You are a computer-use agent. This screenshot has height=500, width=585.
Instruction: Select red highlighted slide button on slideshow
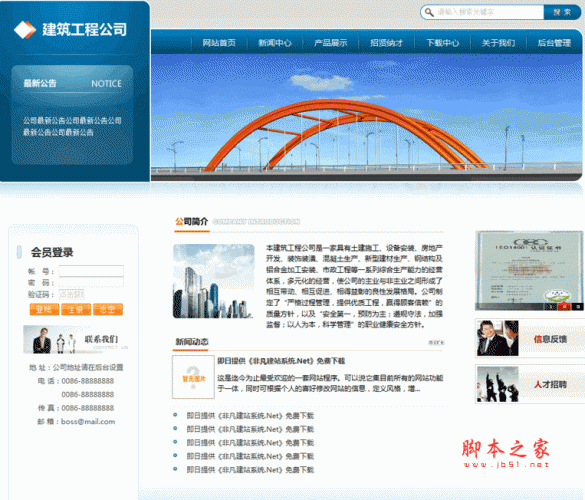click(564, 307)
